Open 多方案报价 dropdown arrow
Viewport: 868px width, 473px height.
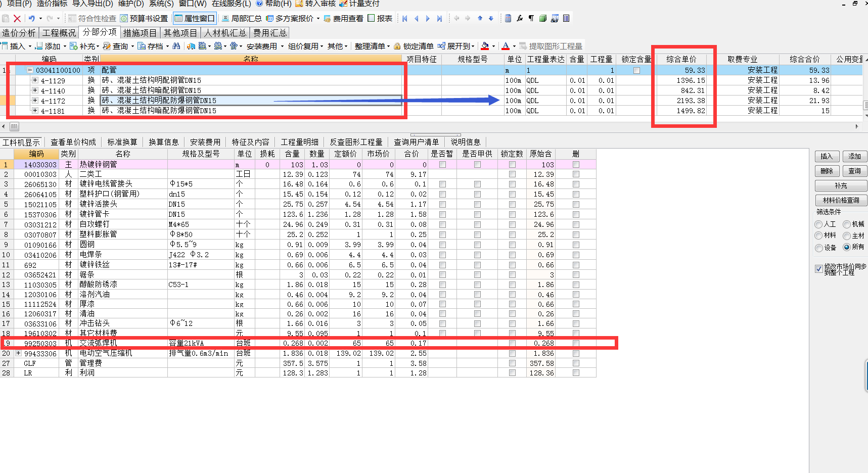pyautogui.click(x=318, y=19)
